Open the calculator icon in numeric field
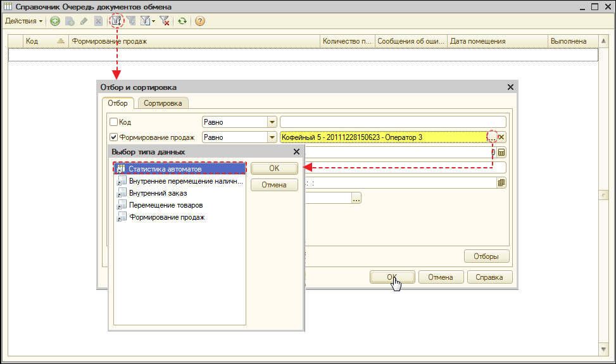616x364 pixels. click(501, 153)
